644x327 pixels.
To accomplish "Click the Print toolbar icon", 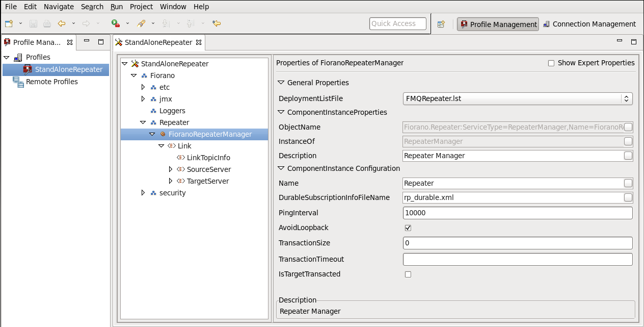I will click(x=46, y=23).
